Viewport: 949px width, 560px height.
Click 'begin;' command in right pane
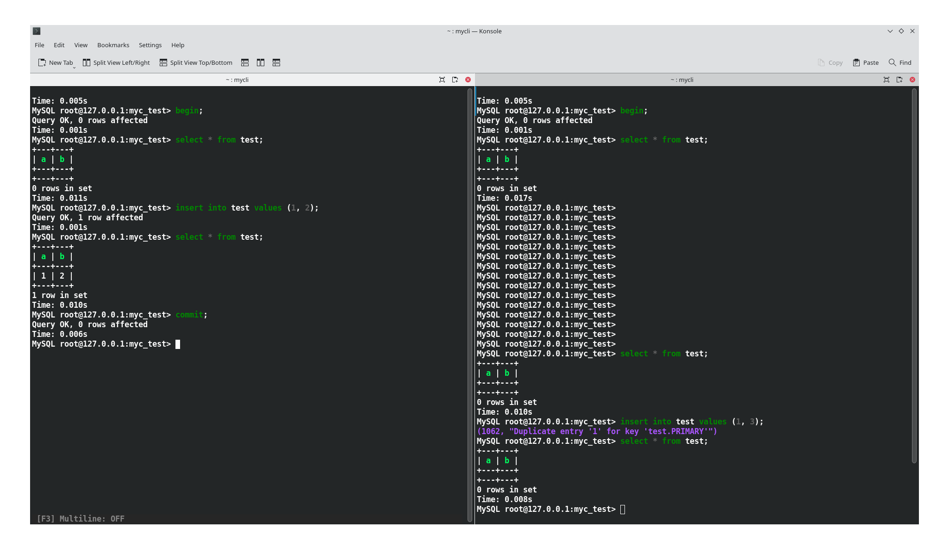tap(634, 111)
